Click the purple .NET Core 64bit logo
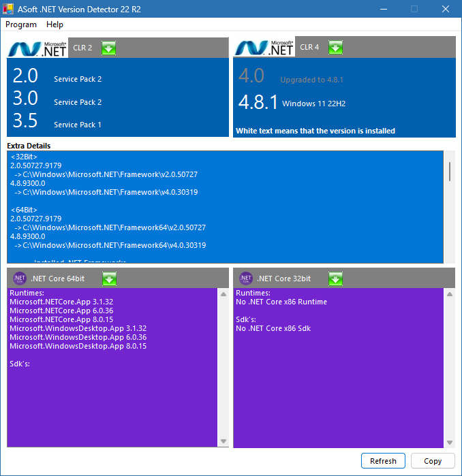 pos(20,279)
